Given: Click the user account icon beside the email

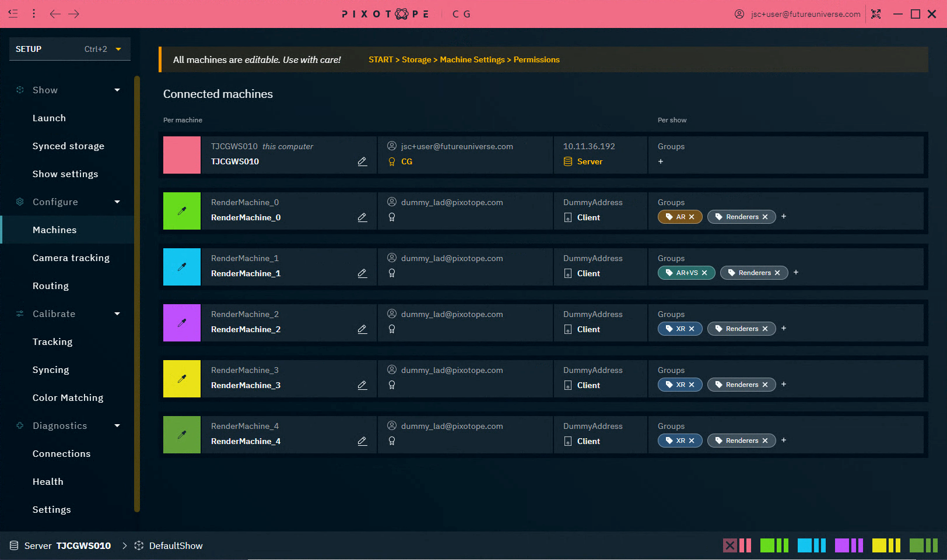Looking at the screenshot, I should [738, 13].
